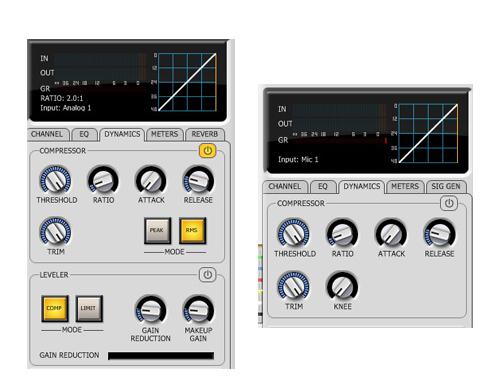Switch to the SIG GEN tab
Screen dimensions: 500x390
coord(446,187)
